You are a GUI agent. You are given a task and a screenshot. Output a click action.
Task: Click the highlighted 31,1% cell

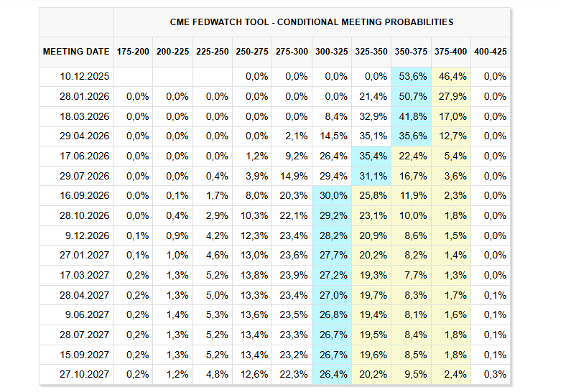(x=373, y=176)
